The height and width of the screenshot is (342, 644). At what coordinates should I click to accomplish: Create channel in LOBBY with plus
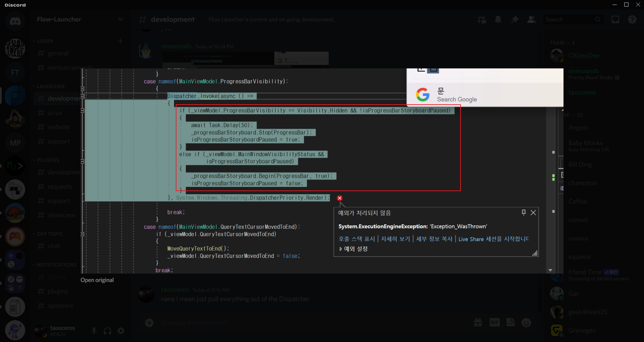pos(120,41)
